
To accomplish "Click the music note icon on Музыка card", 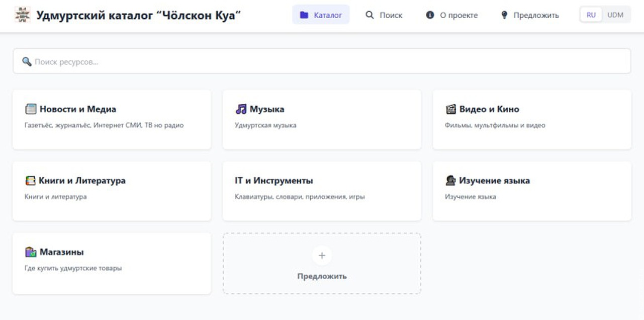I will pos(241,109).
